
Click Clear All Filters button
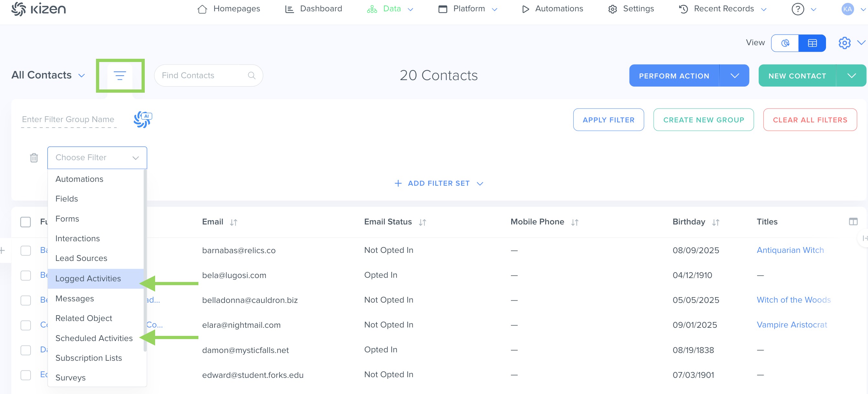(x=810, y=120)
